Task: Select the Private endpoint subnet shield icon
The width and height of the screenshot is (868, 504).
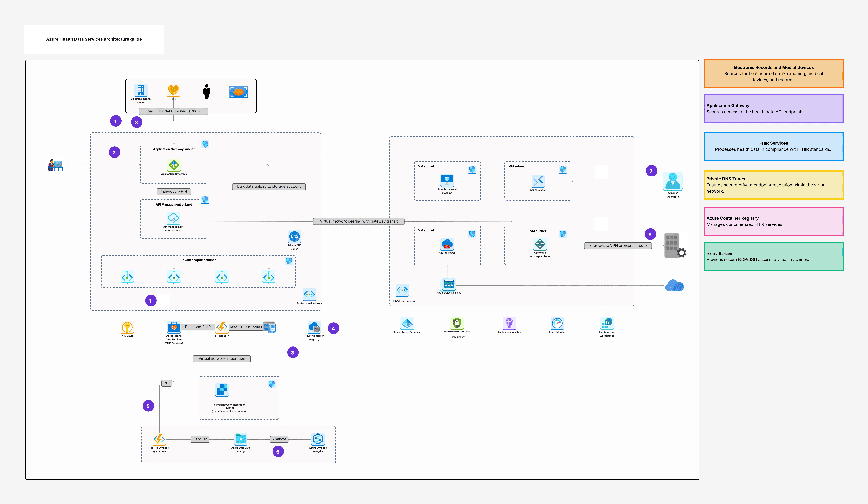Action: [x=289, y=261]
